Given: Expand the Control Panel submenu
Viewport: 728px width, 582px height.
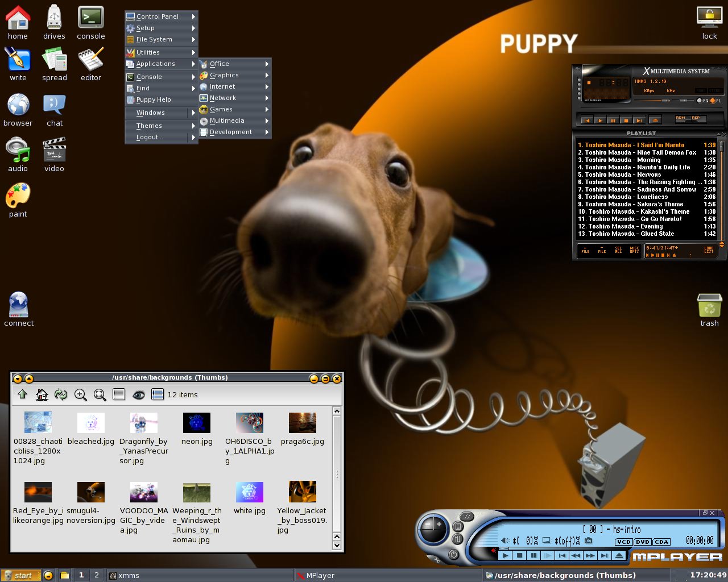Looking at the screenshot, I should 162,16.
